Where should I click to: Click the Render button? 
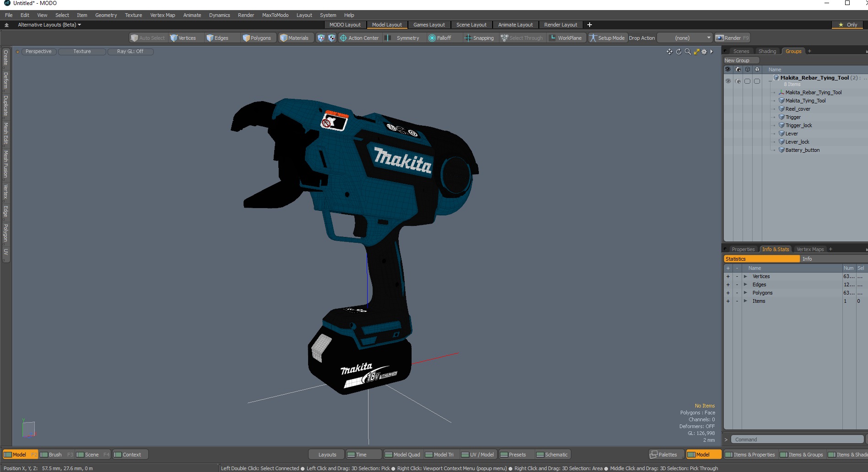coord(732,38)
